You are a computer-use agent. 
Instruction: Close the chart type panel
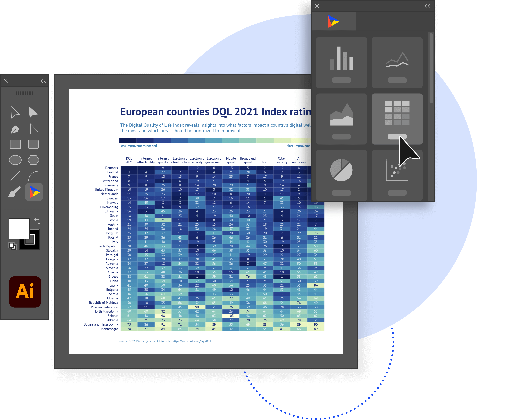coord(317,6)
